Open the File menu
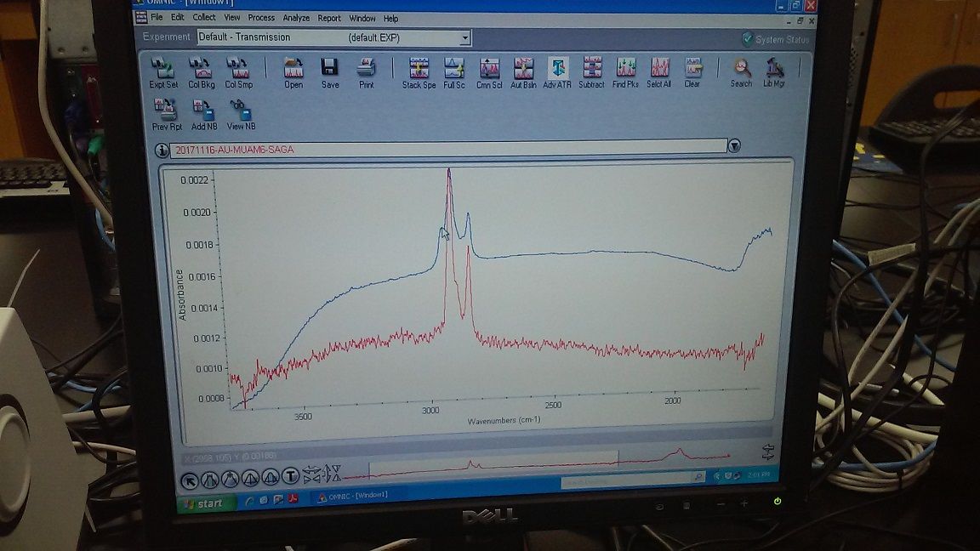The width and height of the screenshot is (980, 551). (x=157, y=17)
